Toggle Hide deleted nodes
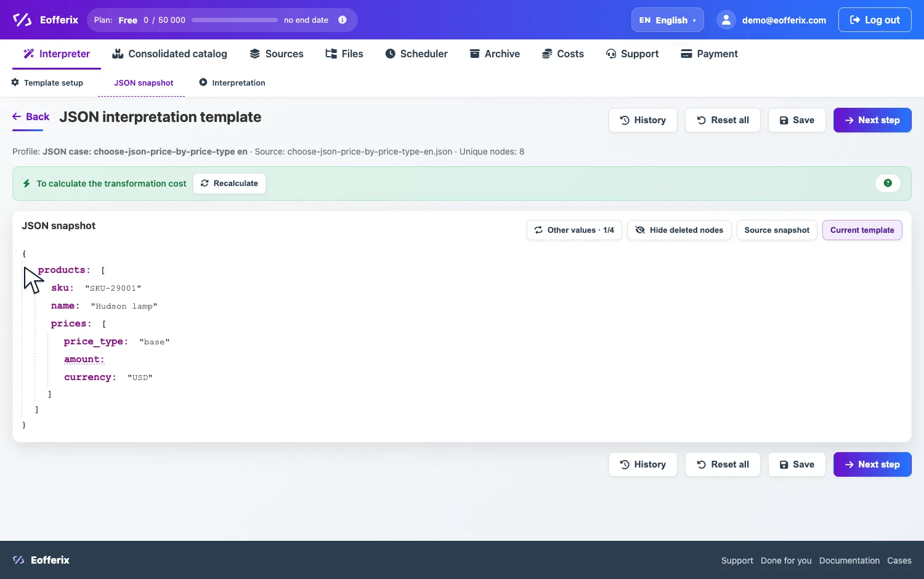Image resolution: width=924 pixels, height=579 pixels. tap(679, 230)
